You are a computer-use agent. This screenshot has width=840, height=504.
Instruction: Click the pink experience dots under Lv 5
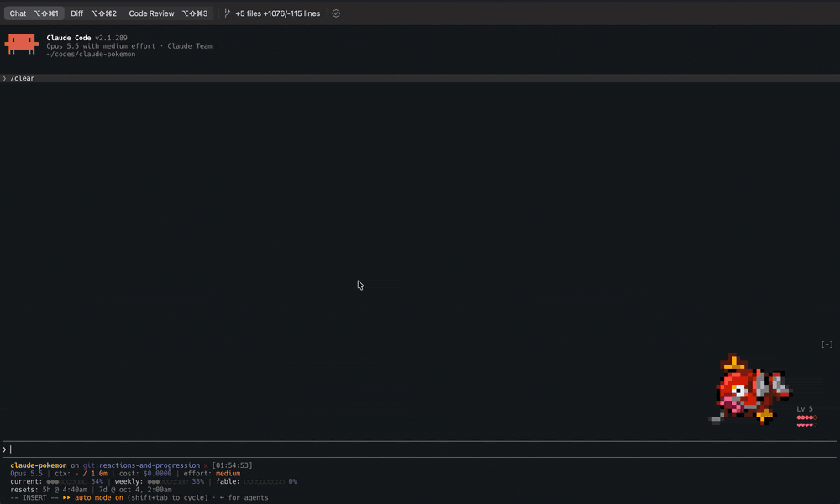[x=806, y=417]
